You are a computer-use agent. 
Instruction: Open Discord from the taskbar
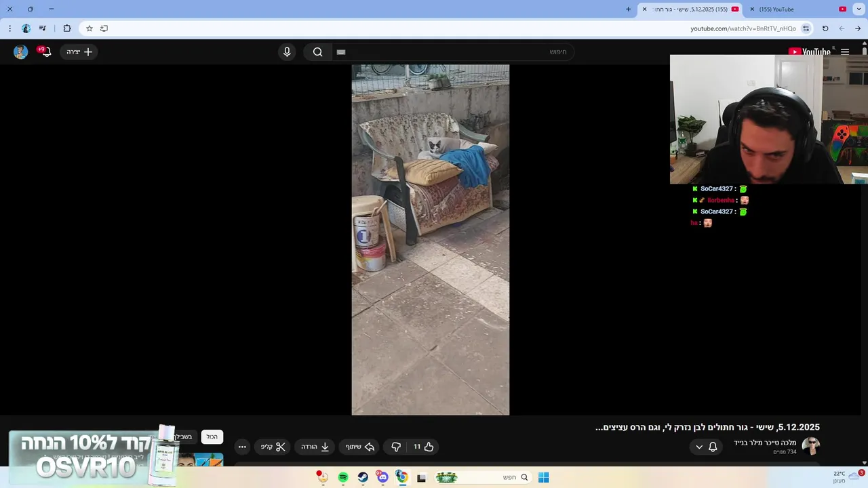click(382, 477)
